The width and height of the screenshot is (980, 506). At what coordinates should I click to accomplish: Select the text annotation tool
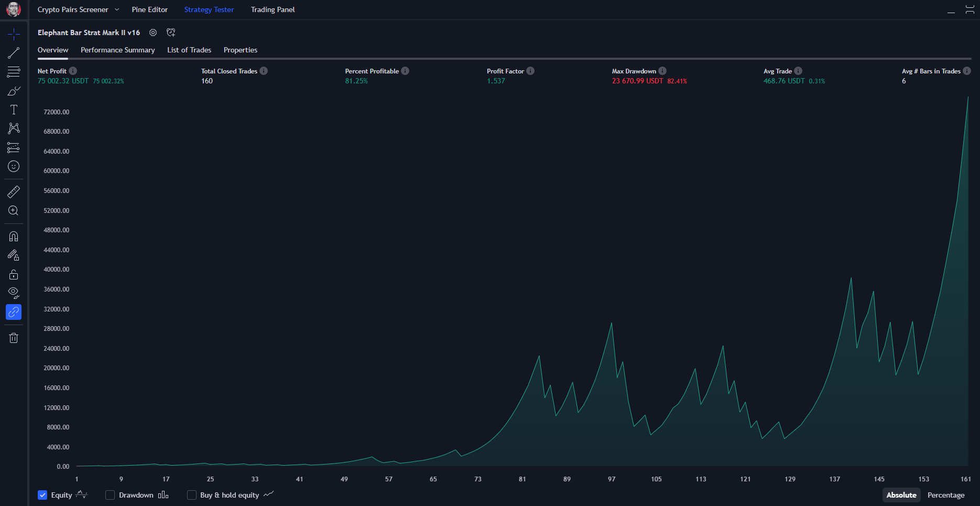click(14, 110)
